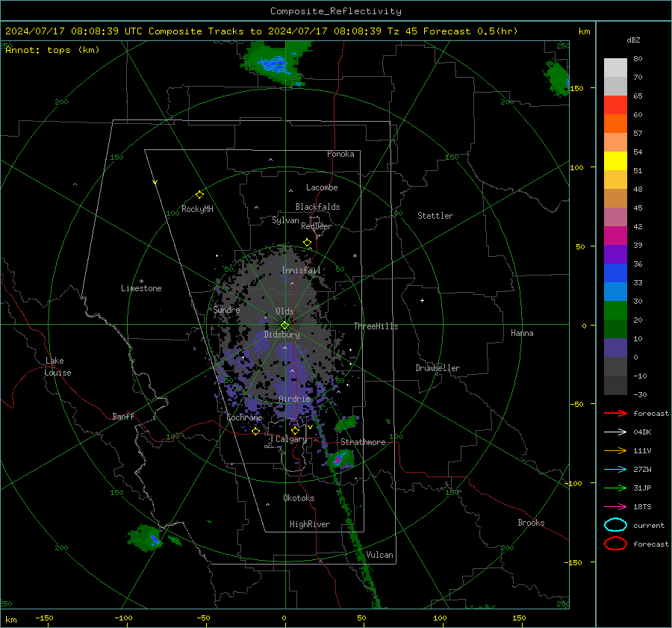This screenshot has width=672, height=628.
Task: Click the dBZ legend heading
Action: (x=633, y=40)
